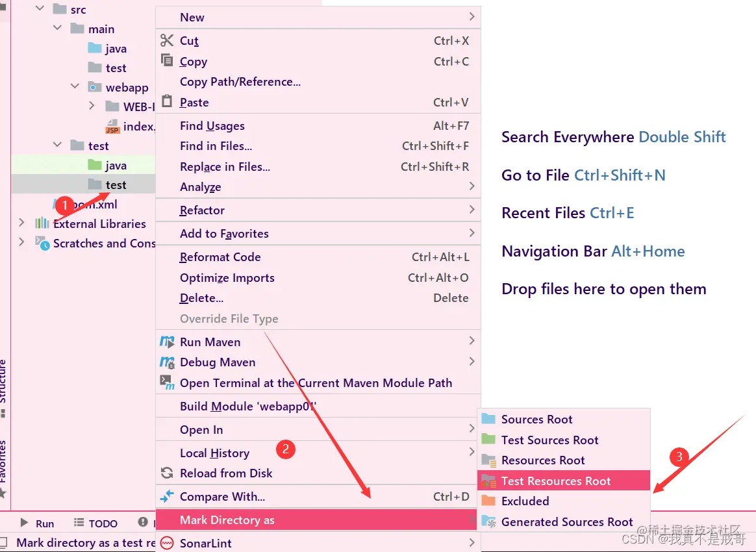
Task: Select the test folder under main
Action: pyautogui.click(x=116, y=68)
